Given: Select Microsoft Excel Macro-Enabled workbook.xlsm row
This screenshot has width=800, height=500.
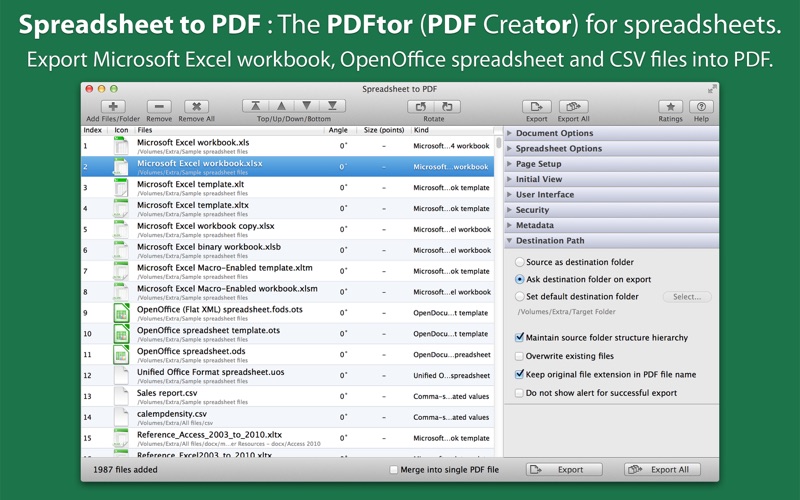Looking at the screenshot, I should coord(288,292).
